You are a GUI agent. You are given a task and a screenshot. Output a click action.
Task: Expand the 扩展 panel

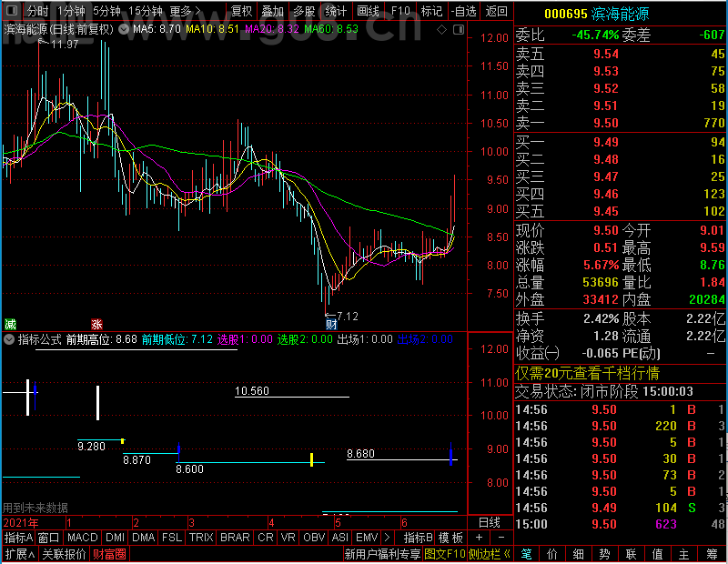click(x=20, y=554)
